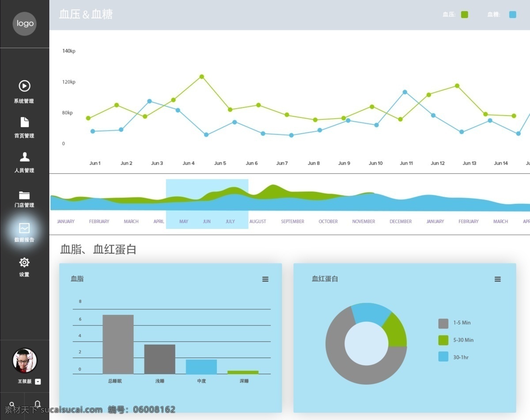Screen dimensions: 530x420
Task: Expand the dropdown arrow beside 王筱颜
Action: click(38, 382)
